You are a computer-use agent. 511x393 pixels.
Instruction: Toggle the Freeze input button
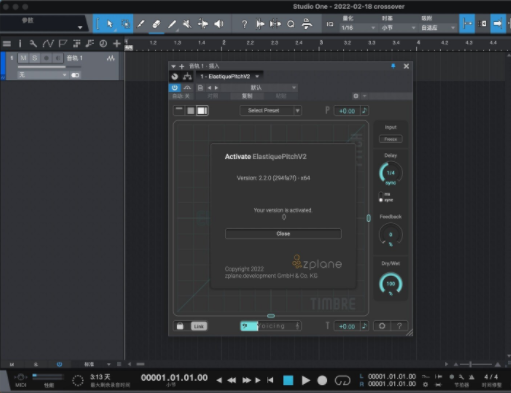pyautogui.click(x=391, y=139)
